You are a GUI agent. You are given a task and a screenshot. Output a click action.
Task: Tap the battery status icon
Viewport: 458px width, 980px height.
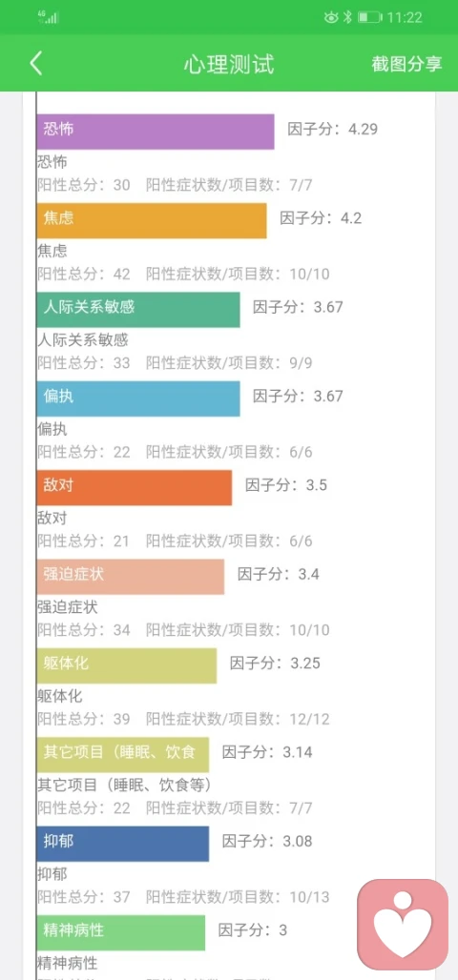click(x=370, y=17)
